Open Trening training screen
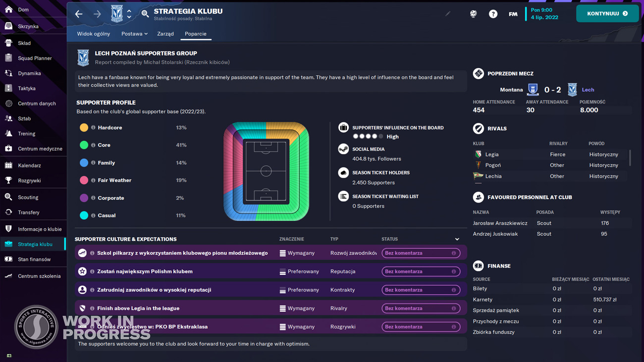 [26, 134]
